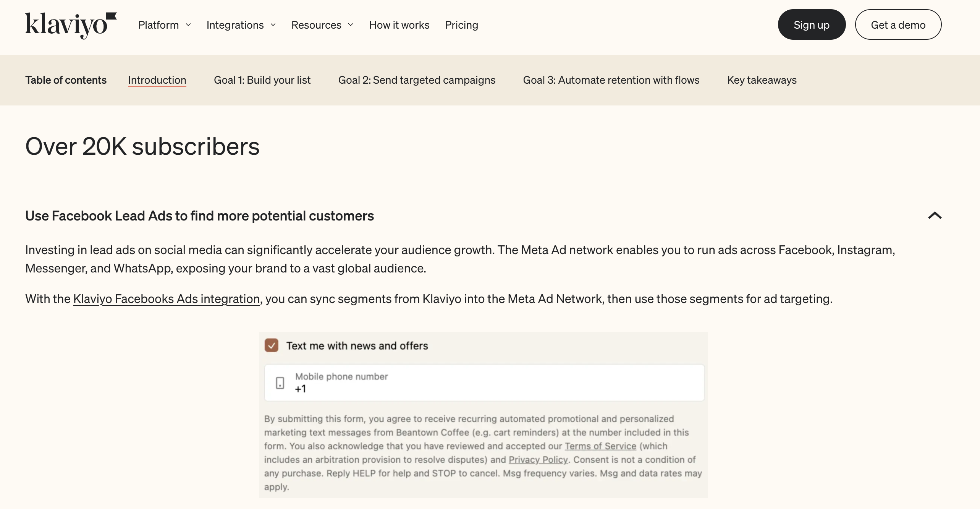980x509 pixels.
Task: Go to Goal 2: Send targeted campaigns
Action: click(417, 80)
